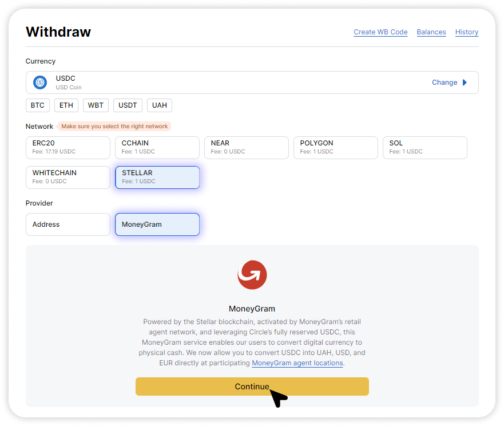
Task: Click the MoneyGram red logo
Action: point(252,275)
